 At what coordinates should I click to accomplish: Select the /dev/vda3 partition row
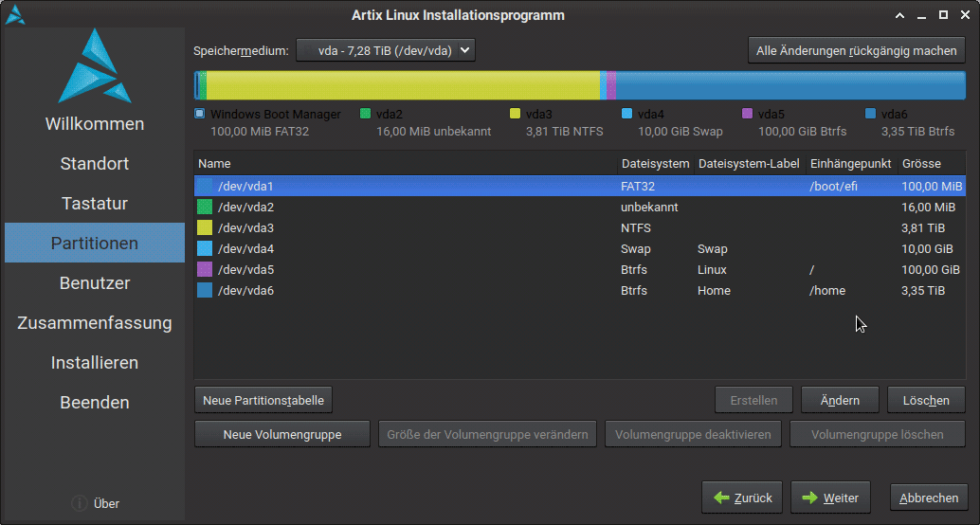580,227
